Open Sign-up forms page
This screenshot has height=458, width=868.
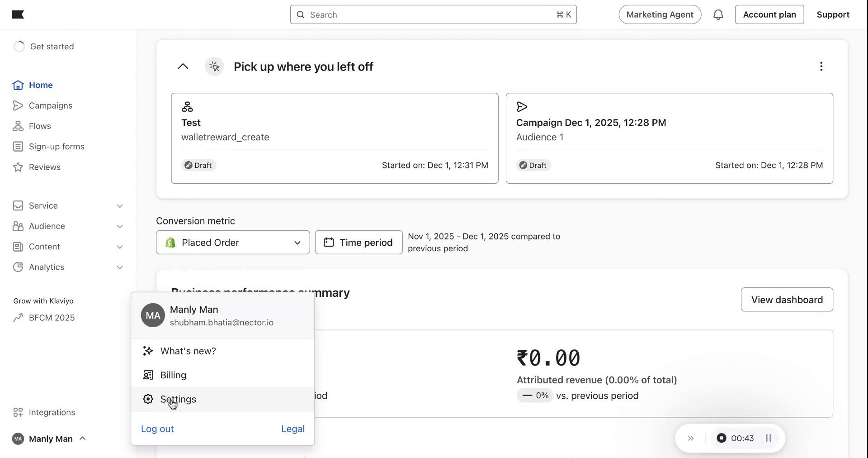tap(57, 147)
